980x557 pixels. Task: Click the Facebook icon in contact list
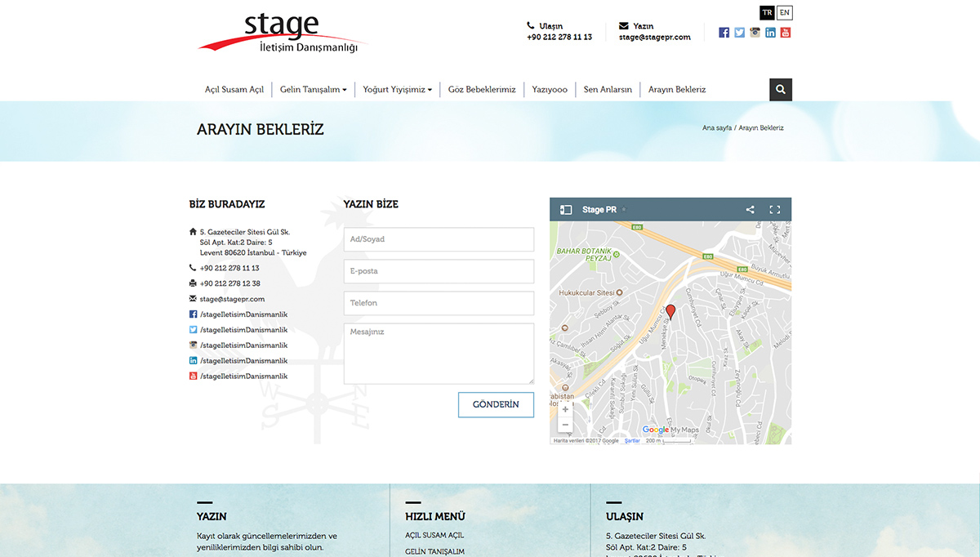pos(193,314)
